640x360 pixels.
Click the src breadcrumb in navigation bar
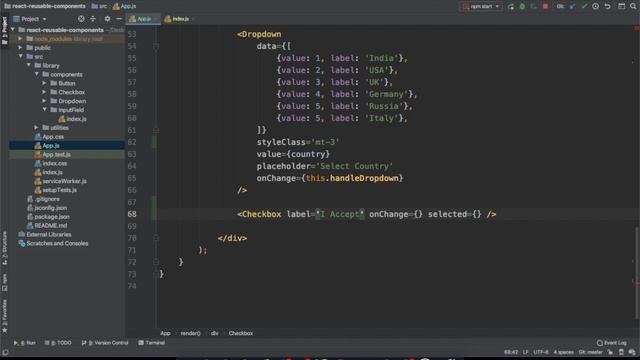pos(99,6)
